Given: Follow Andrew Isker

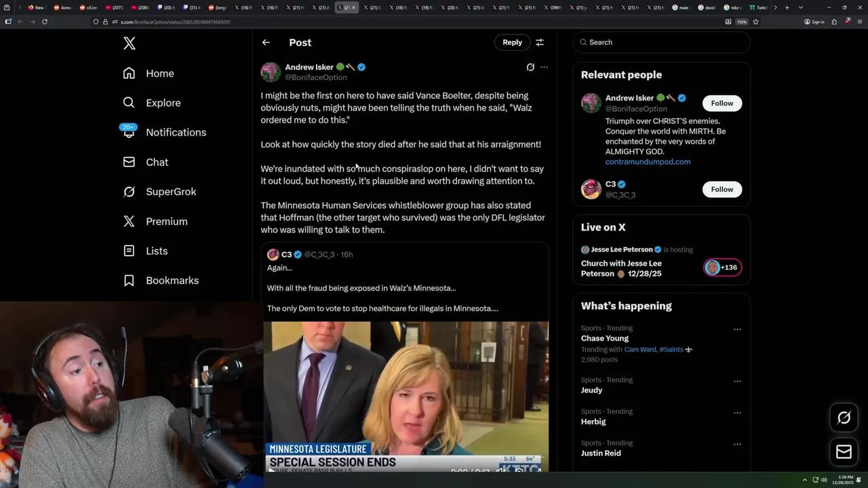Looking at the screenshot, I should (722, 103).
